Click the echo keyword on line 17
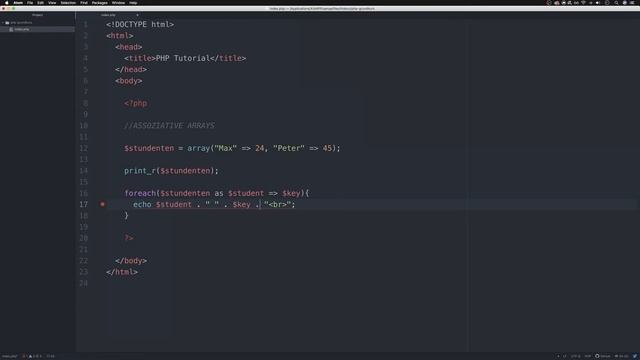640x360 pixels. [142, 204]
